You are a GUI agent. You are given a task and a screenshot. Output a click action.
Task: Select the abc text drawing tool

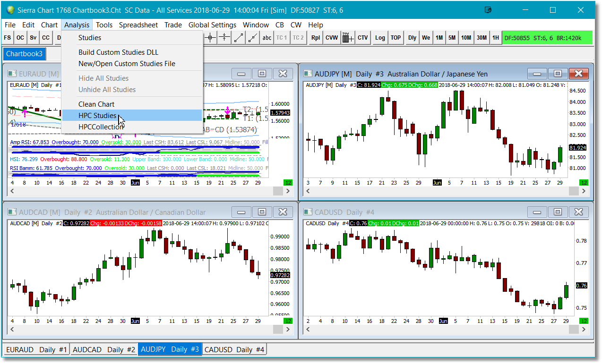point(267,38)
